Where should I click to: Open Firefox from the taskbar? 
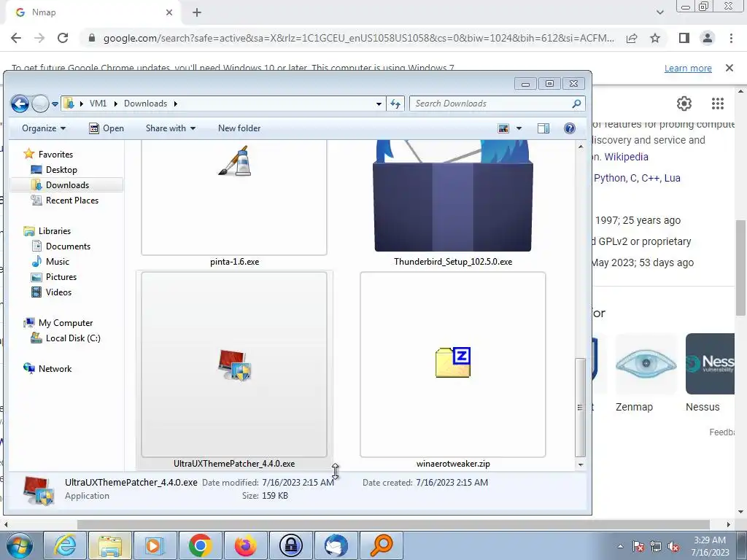[245, 545]
